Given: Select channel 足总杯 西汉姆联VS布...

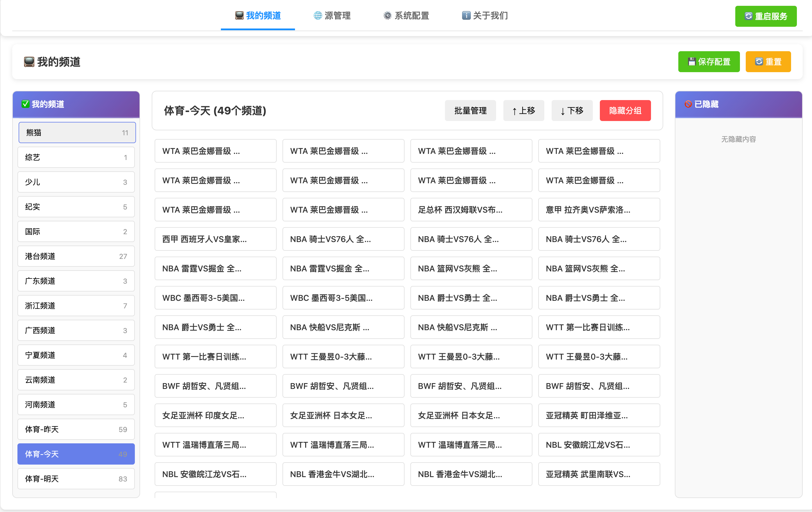Looking at the screenshot, I should (x=471, y=210).
